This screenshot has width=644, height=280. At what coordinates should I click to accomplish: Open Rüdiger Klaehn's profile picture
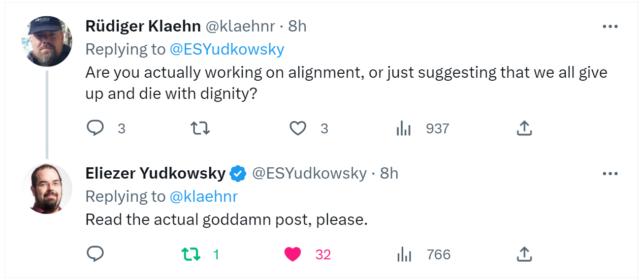click(x=47, y=41)
